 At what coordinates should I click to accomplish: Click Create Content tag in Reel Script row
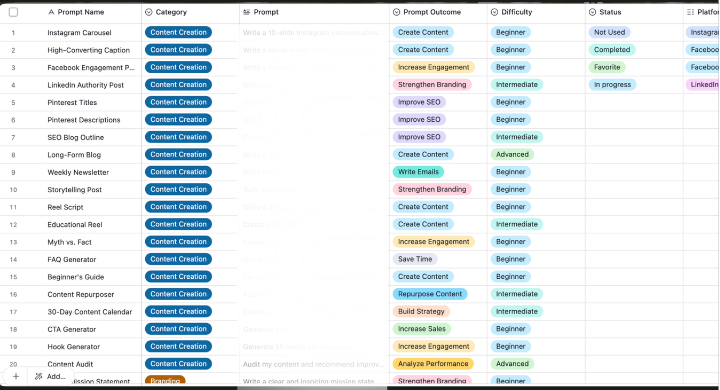[x=423, y=207]
